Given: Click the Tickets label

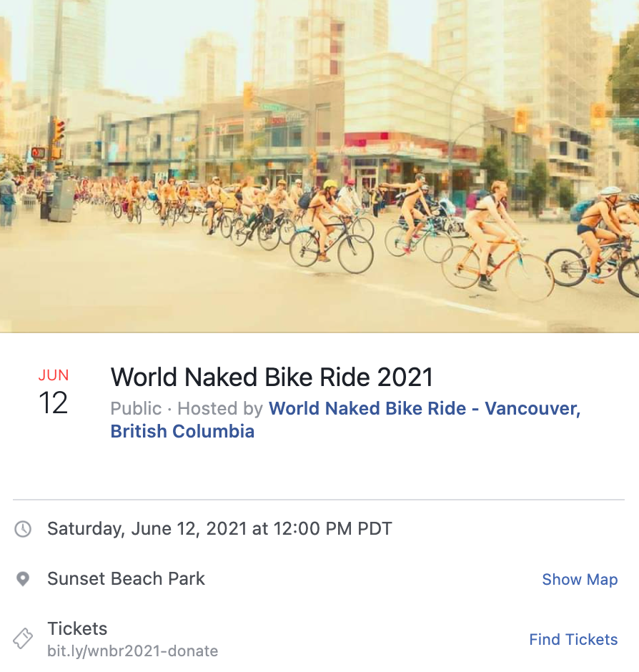Looking at the screenshot, I should pyautogui.click(x=77, y=629).
